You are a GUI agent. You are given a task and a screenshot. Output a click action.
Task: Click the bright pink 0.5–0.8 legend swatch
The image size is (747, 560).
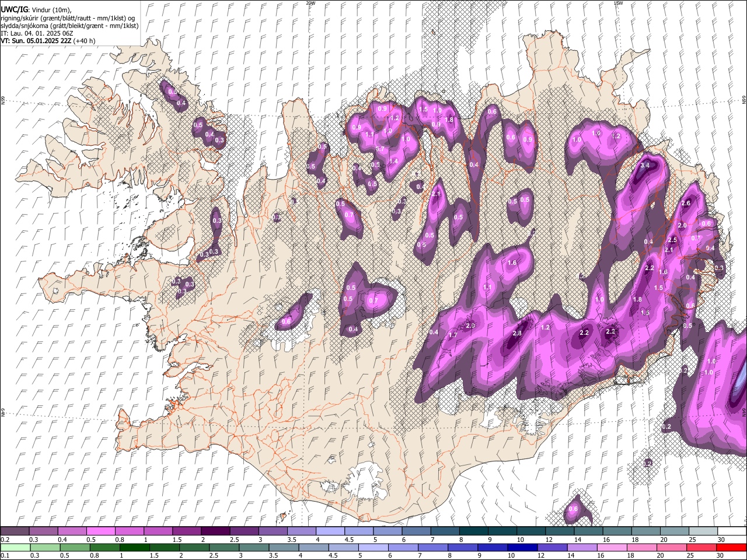100,531
